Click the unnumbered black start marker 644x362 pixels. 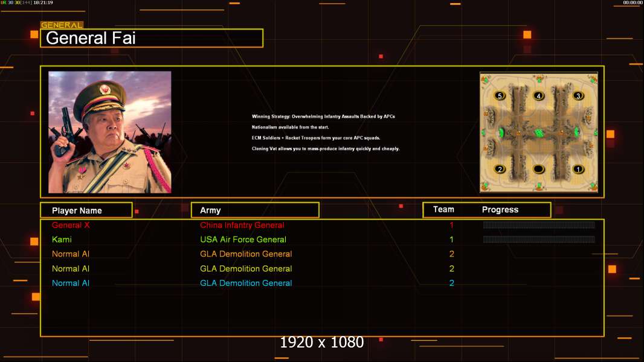tap(538, 169)
